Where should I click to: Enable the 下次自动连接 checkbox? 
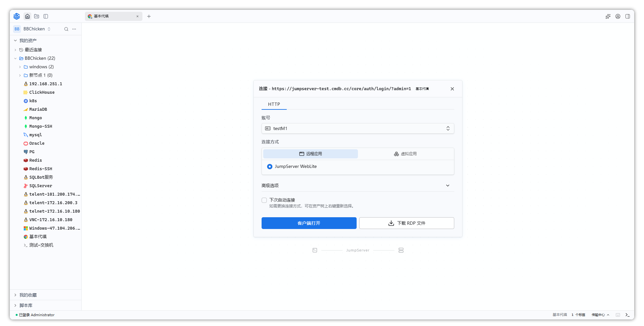[264, 200]
